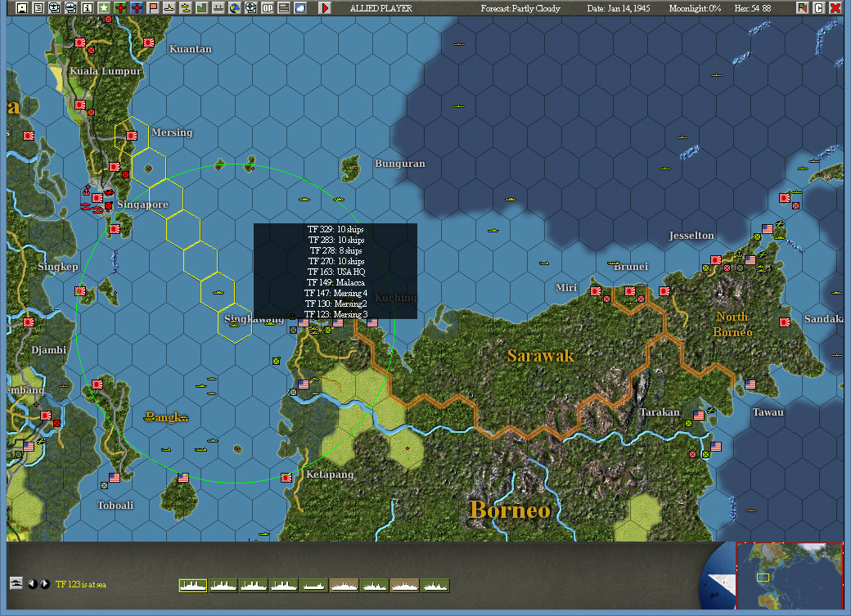Click the 'TF 329: 10 ships' tooltip line
Viewport: 851px width, 616px height.
point(336,230)
